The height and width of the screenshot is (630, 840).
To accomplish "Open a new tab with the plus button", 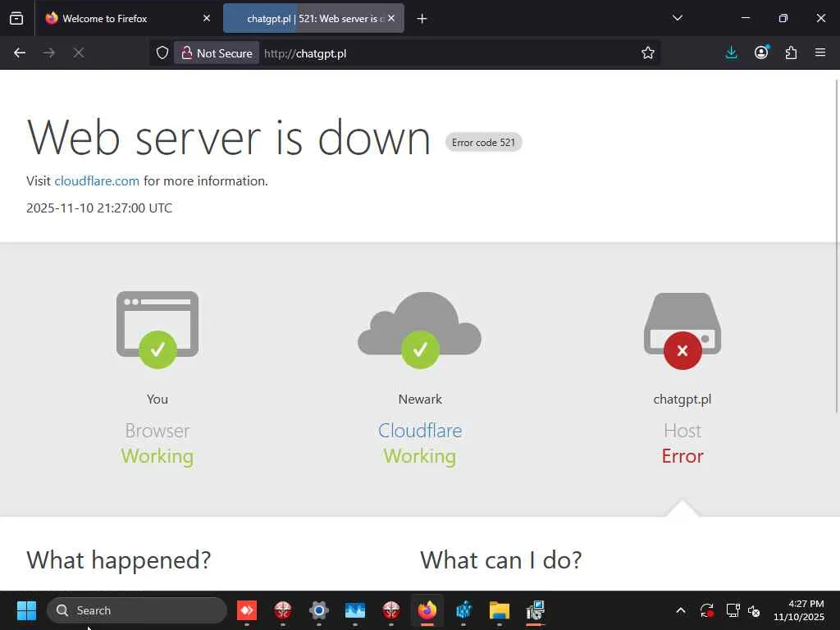I will [x=422, y=19].
